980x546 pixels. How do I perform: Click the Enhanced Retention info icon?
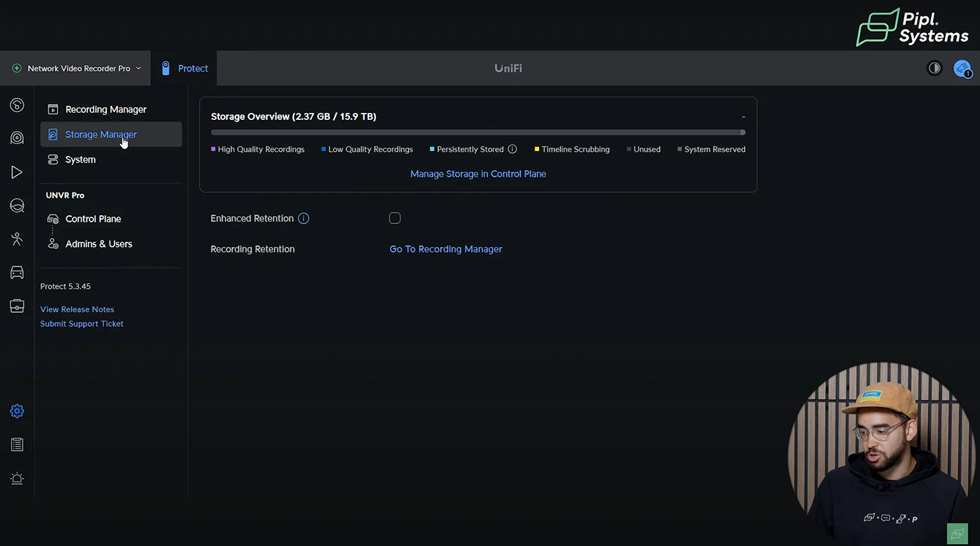[x=303, y=219]
